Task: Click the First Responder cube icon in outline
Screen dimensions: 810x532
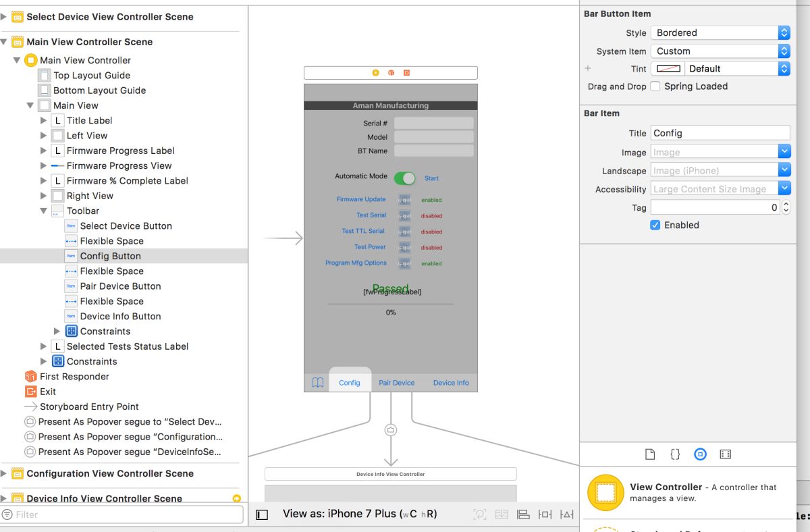Action: [30, 377]
